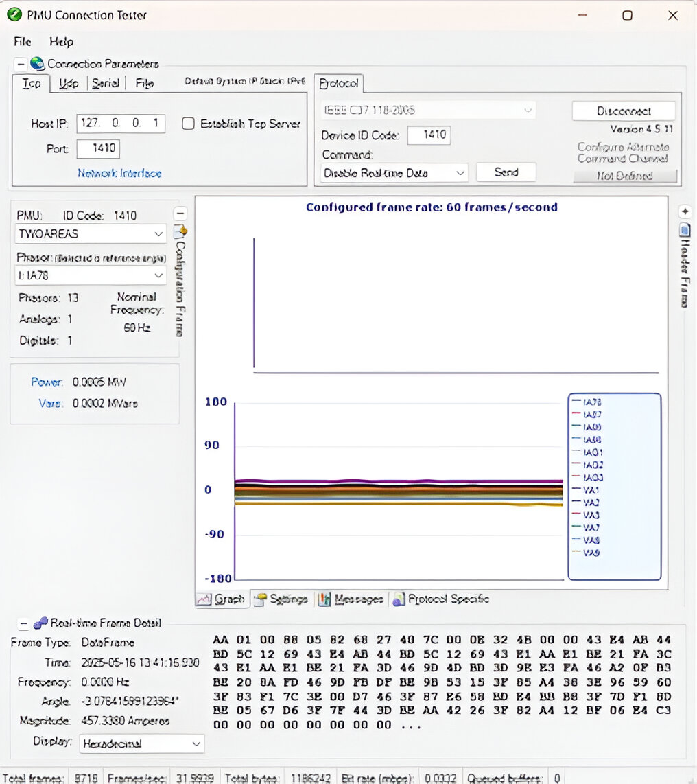Collapse the Real-time Frame Detail section

pyautogui.click(x=23, y=623)
